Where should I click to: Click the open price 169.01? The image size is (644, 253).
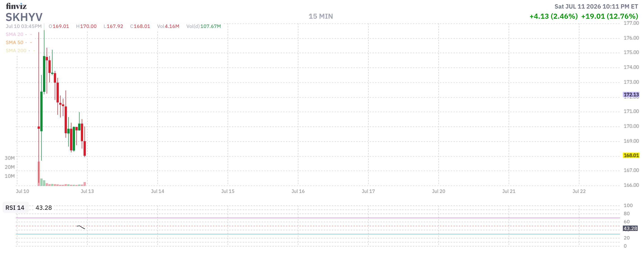tap(61, 26)
